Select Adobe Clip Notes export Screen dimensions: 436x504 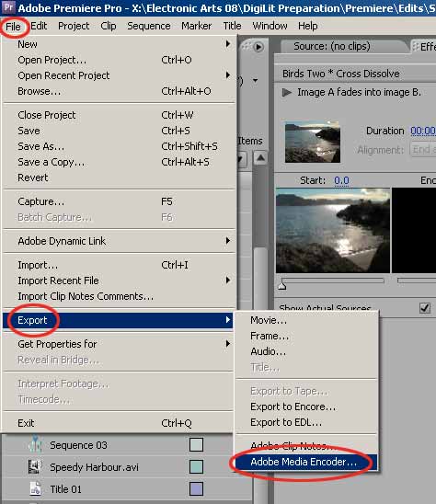pyautogui.click(x=306, y=446)
